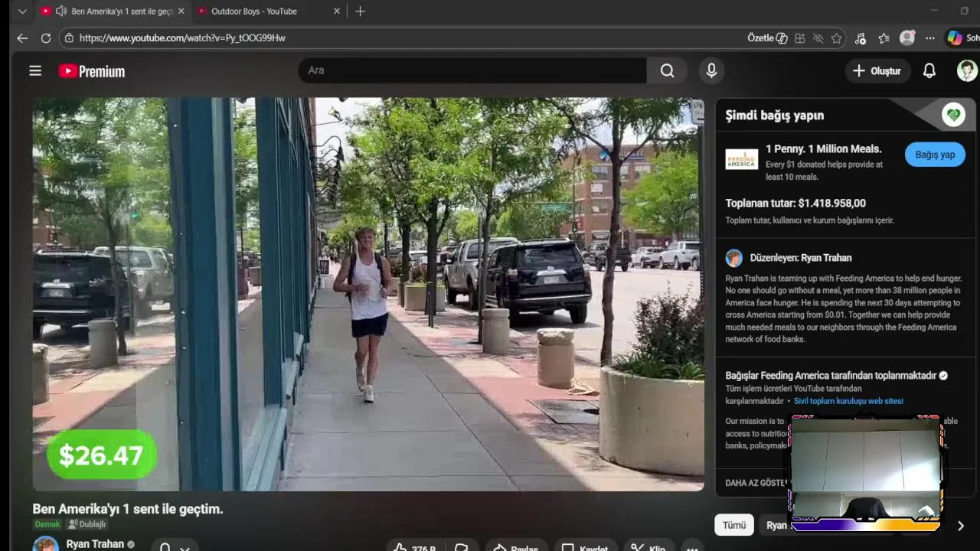Close the Ben Amerika'yı tab
The height and width of the screenshot is (551, 980).
tap(181, 11)
